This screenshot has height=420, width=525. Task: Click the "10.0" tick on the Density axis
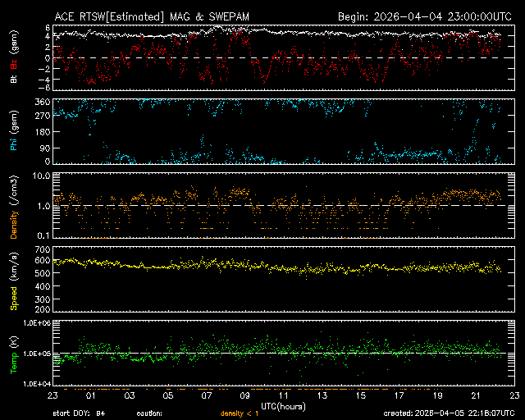coord(42,176)
